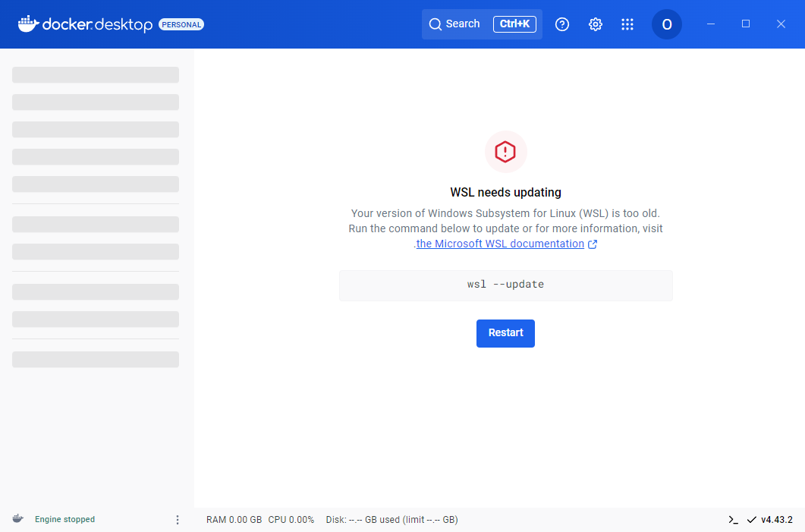Open the Microsoft WSL documentation link

click(x=500, y=244)
